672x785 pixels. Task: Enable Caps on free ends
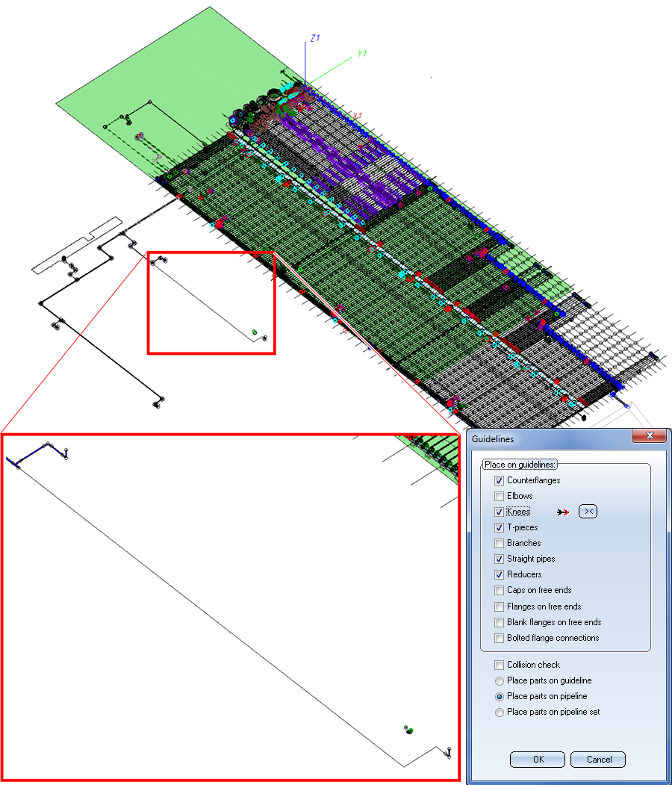[499, 590]
